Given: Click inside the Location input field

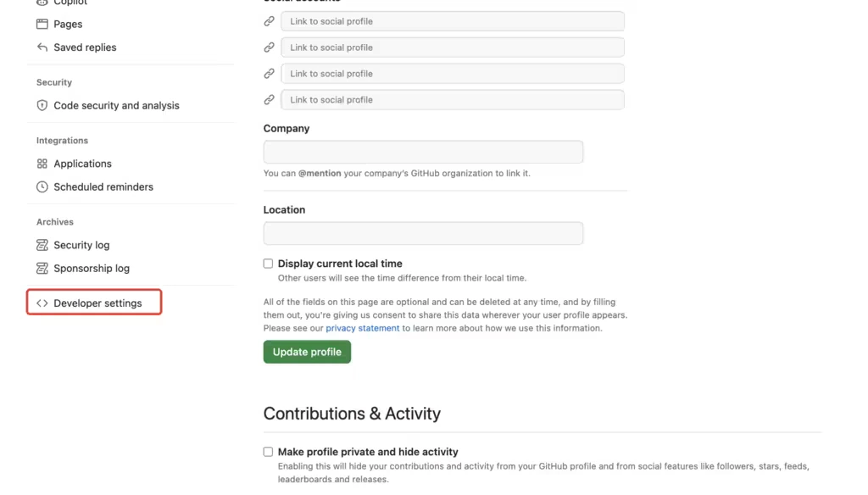Looking at the screenshot, I should pyautogui.click(x=423, y=233).
